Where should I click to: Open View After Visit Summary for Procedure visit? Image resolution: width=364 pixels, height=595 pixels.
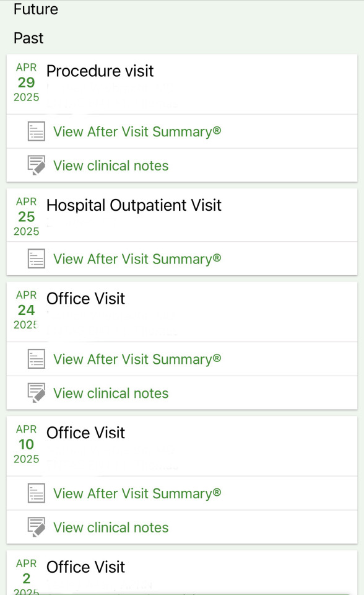tap(137, 131)
